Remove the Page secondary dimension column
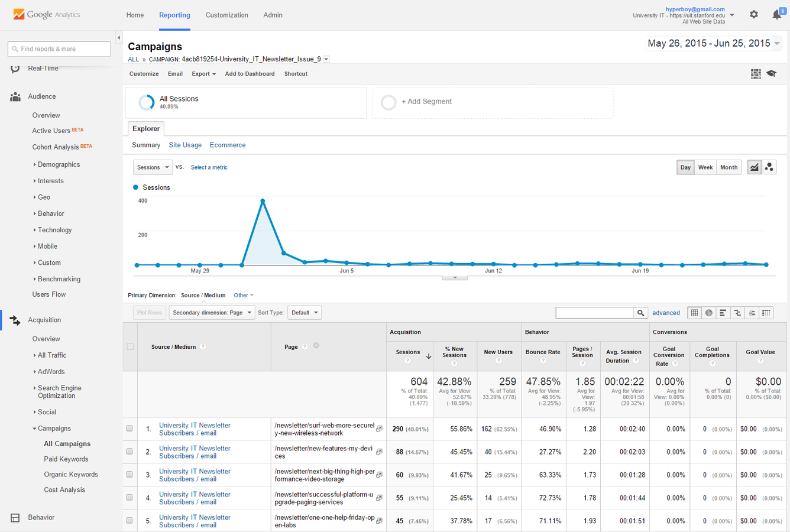 (x=316, y=346)
